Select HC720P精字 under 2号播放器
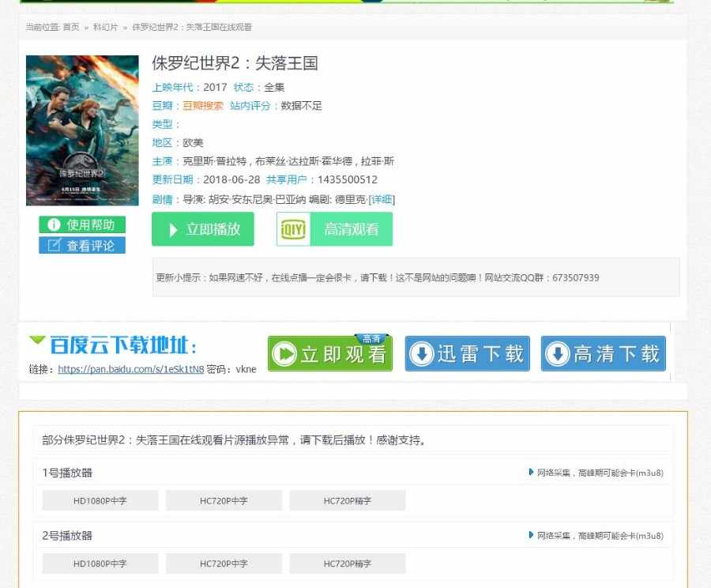The image size is (711, 588). point(348,563)
